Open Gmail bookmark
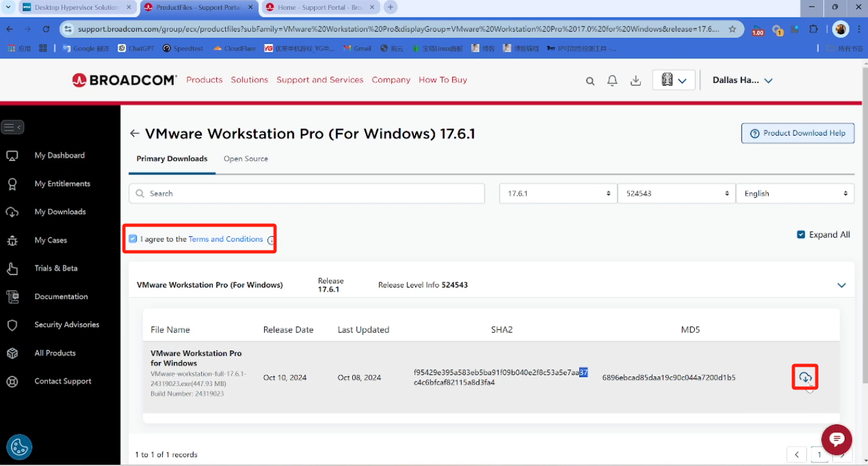The width and height of the screenshot is (868, 466). [x=357, y=48]
